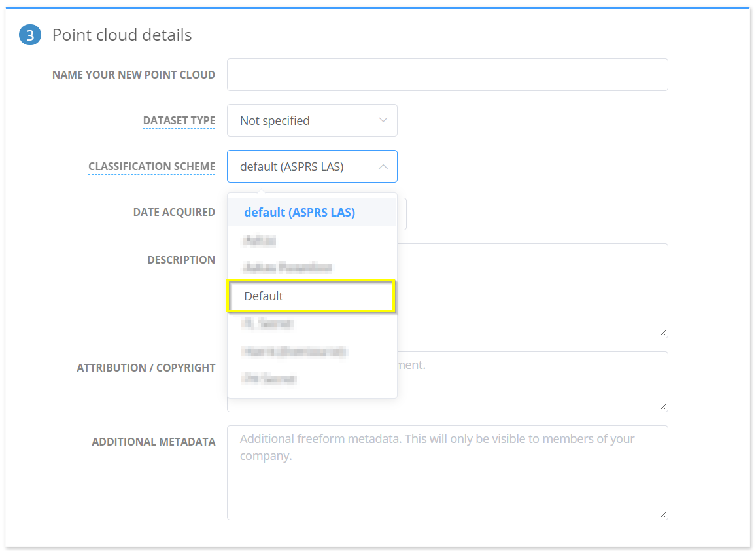Click the DATASET TYPE underlined label

(179, 120)
